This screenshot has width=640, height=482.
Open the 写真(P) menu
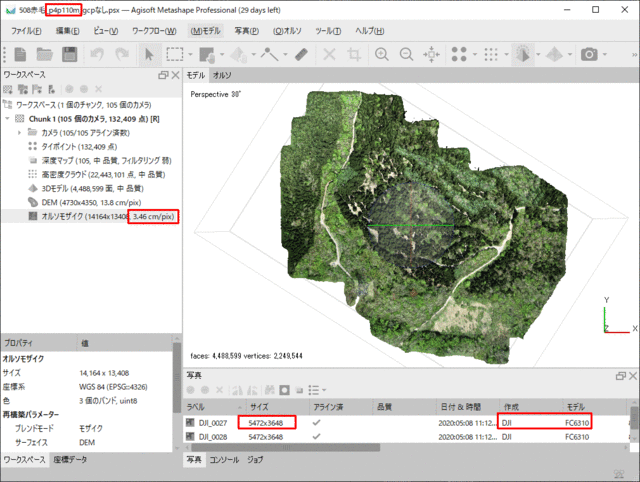pos(247,31)
